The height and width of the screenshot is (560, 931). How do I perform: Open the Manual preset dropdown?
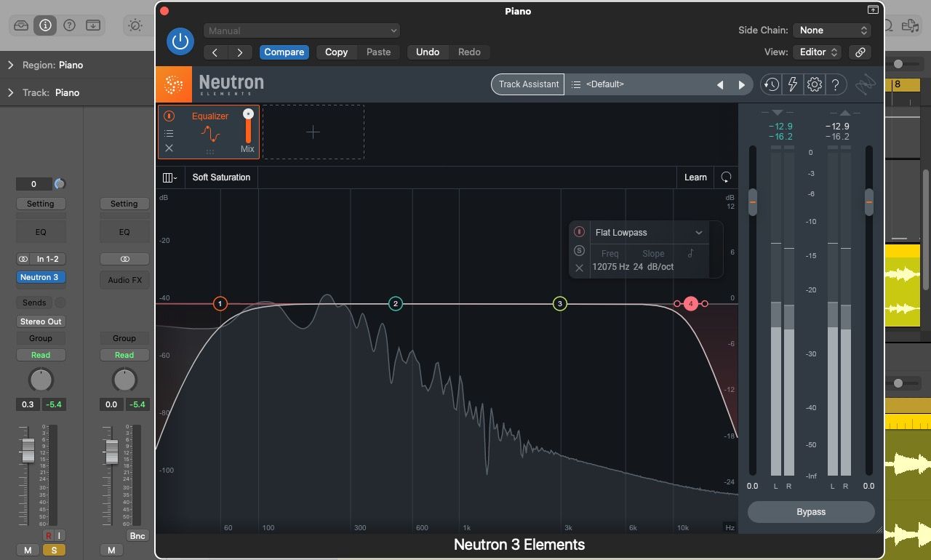coord(302,31)
